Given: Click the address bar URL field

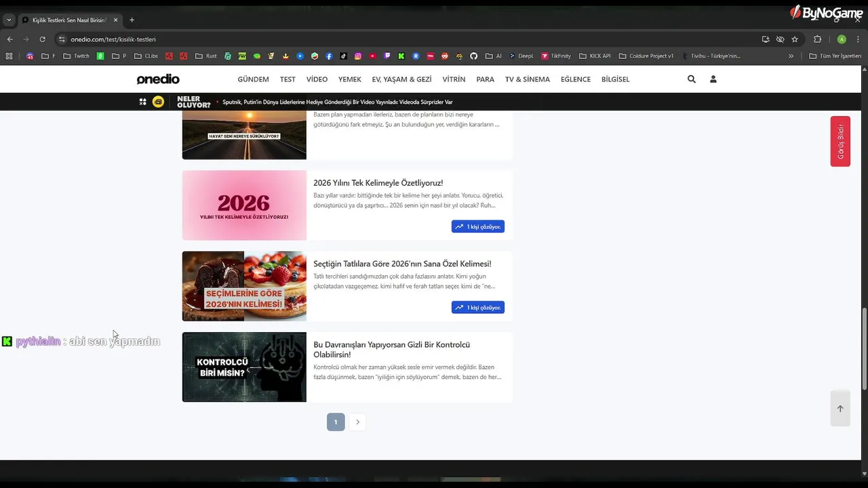Looking at the screenshot, I should tap(407, 39).
